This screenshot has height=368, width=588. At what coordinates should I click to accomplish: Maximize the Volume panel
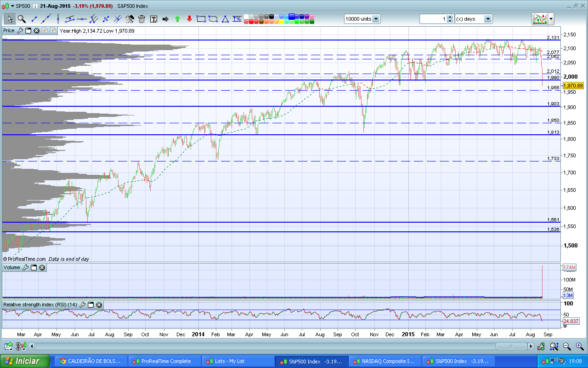pyautogui.click(x=34, y=267)
